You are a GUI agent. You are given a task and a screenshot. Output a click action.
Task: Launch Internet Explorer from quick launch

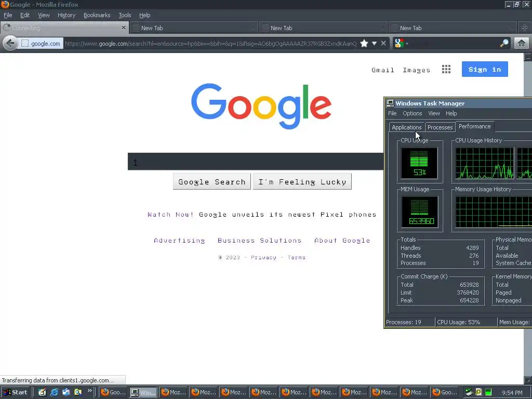click(54, 392)
